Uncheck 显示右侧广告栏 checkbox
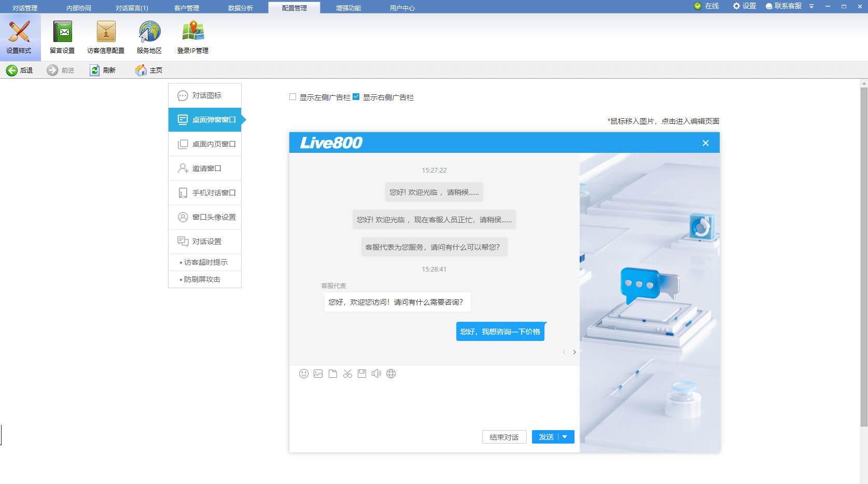 point(356,97)
